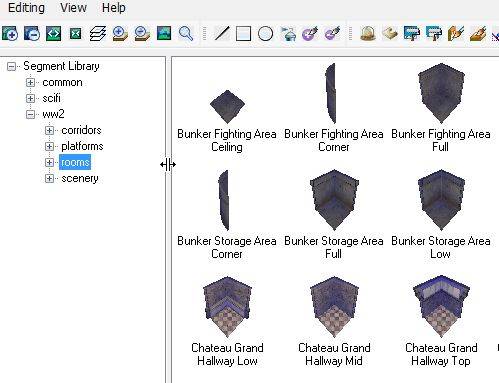Click the brush painting a floor icon
This screenshot has width=499, height=383.
[x=478, y=33]
